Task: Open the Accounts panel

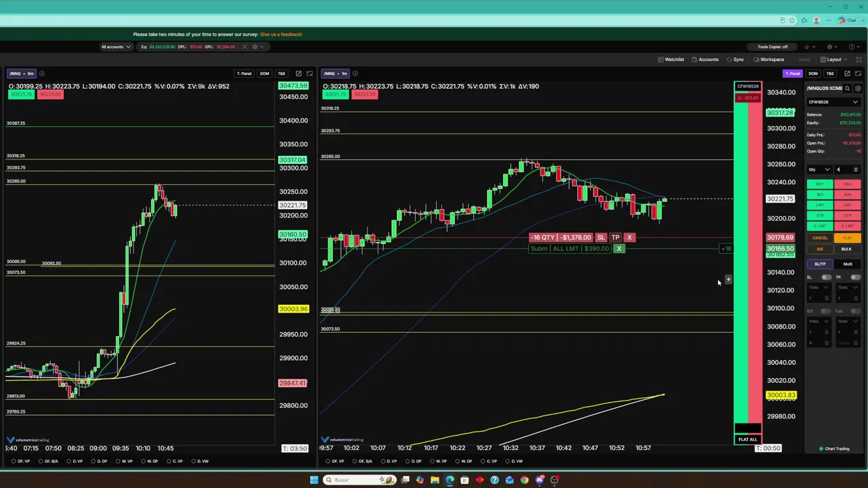Action: (x=705, y=59)
